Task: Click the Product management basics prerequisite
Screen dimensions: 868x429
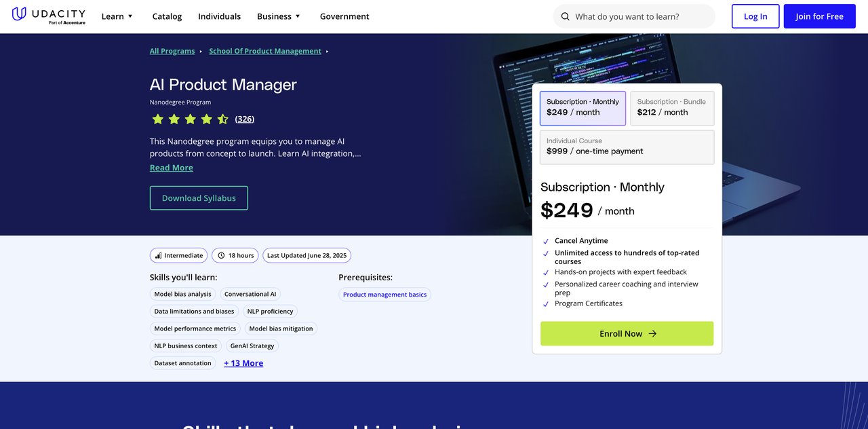Action: pos(384,295)
